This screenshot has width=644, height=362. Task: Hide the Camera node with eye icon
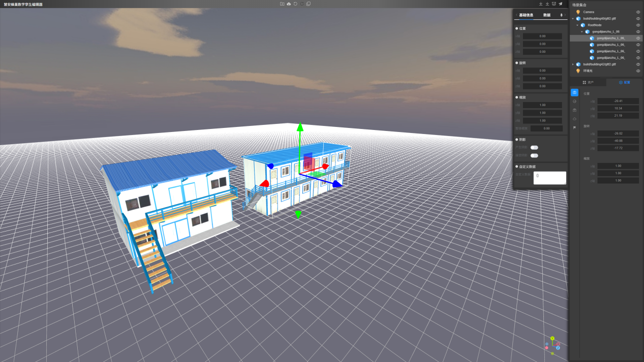point(638,12)
